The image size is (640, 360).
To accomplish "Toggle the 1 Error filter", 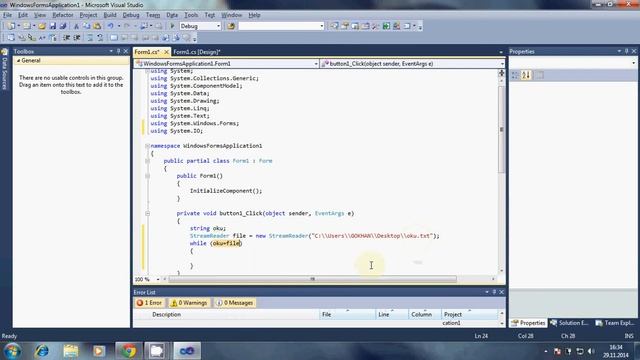I will [x=149, y=303].
